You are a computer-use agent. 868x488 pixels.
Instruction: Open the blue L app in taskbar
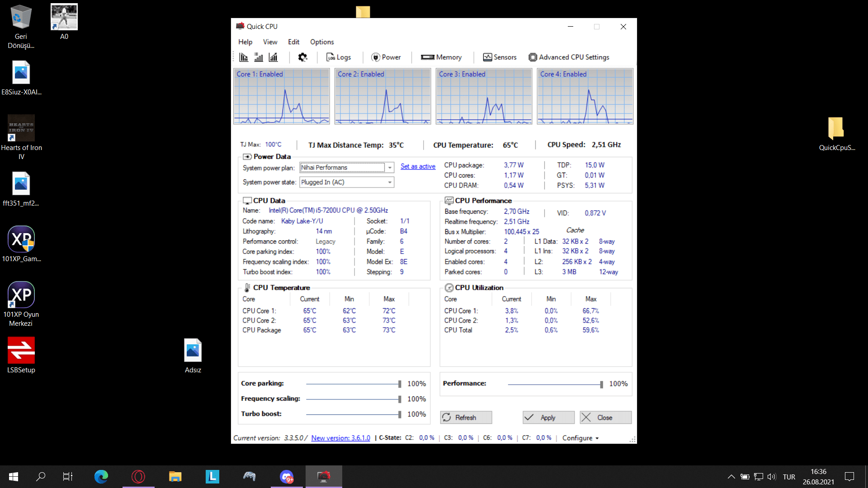coord(212,477)
